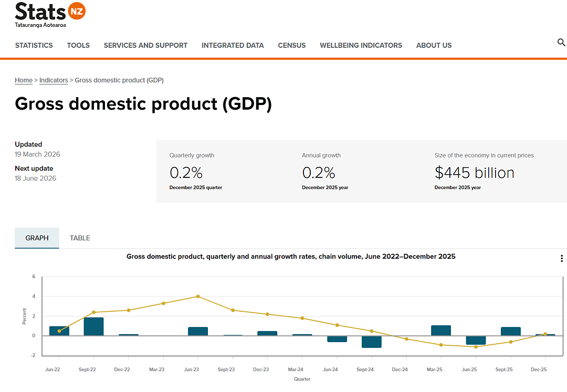Follow the Indicators breadcrumb link

pyautogui.click(x=54, y=80)
